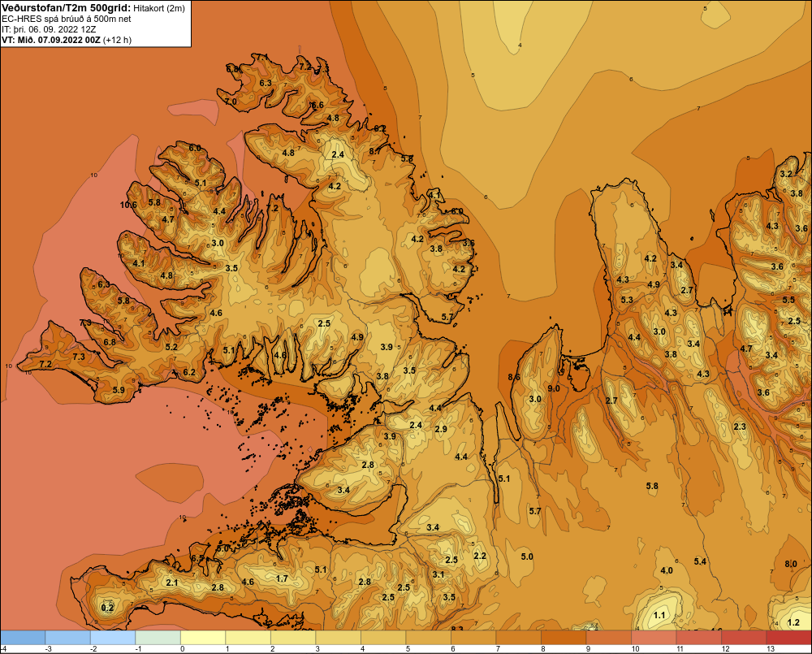Screen dimensions: 812x654
Task: Click the temperature value '5.4'
Action: coord(700,561)
